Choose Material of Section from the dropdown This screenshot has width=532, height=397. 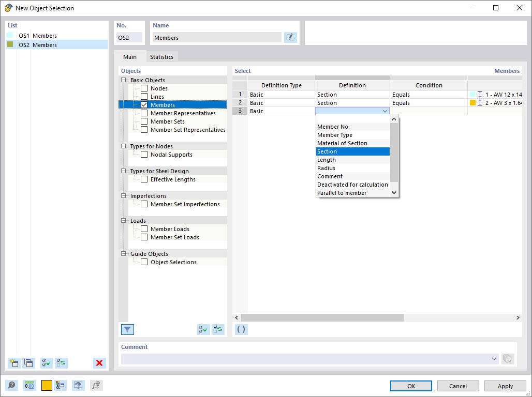pyautogui.click(x=342, y=143)
